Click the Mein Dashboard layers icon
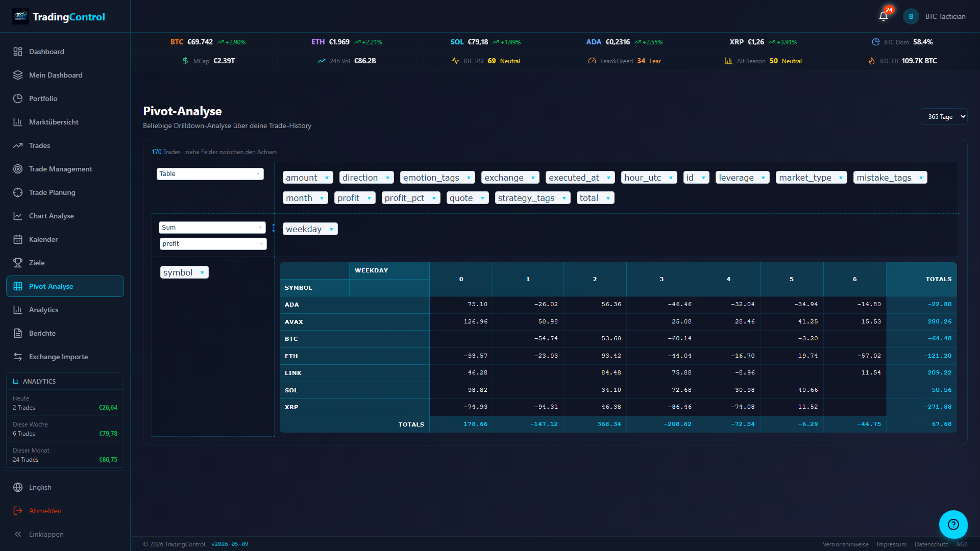This screenshot has height=551, width=980. [x=18, y=75]
